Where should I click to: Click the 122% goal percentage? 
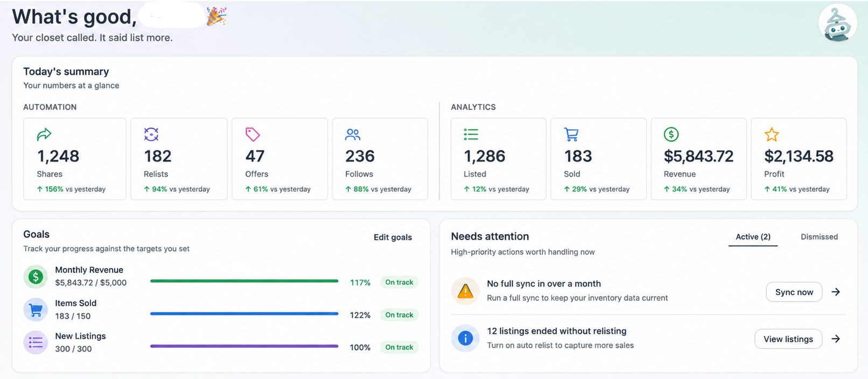(360, 315)
